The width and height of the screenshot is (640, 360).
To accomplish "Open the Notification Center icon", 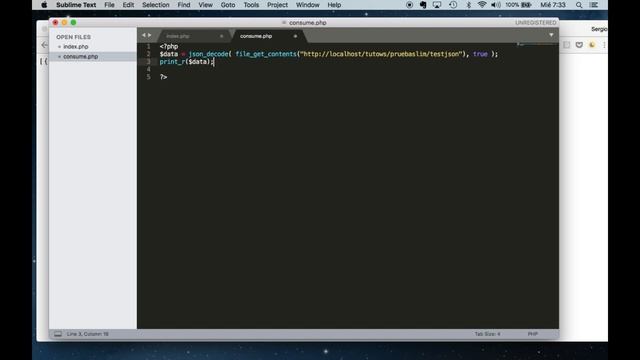I will coord(594,5).
